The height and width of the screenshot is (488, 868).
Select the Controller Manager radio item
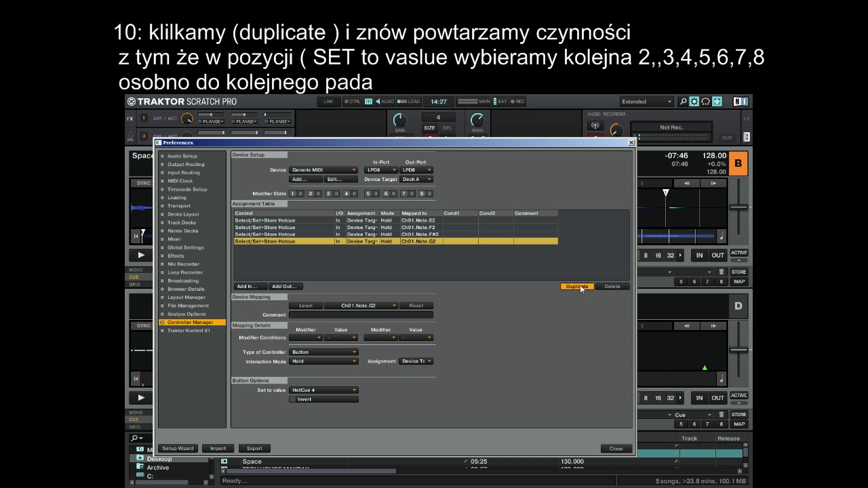[x=192, y=323]
